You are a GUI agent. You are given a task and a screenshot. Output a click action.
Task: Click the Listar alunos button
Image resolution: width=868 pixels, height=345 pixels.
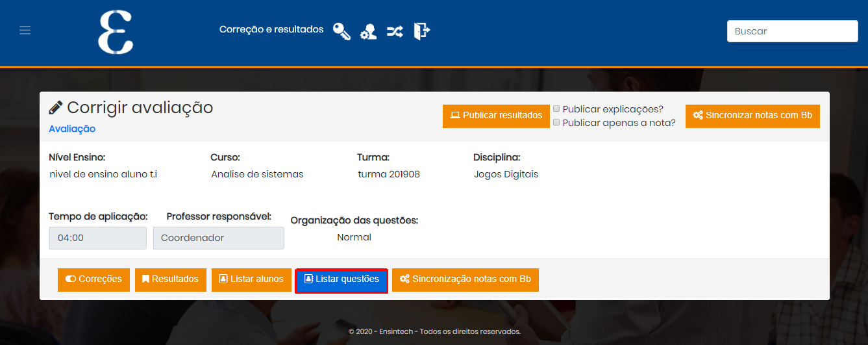[x=251, y=279]
